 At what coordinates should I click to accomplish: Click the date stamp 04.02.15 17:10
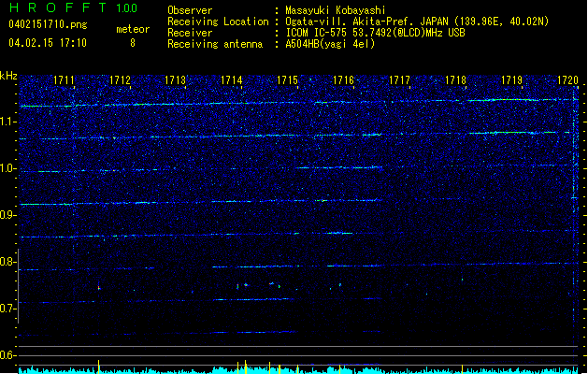coord(48,43)
